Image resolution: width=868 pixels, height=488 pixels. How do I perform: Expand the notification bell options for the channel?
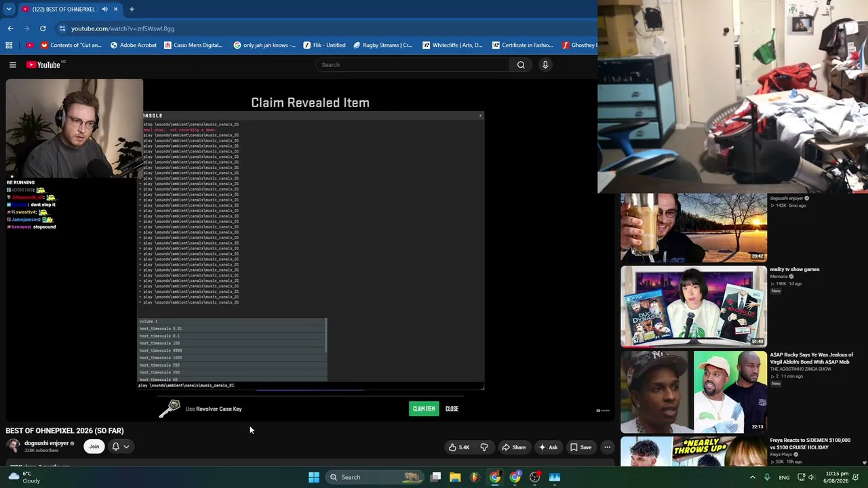tap(121, 447)
